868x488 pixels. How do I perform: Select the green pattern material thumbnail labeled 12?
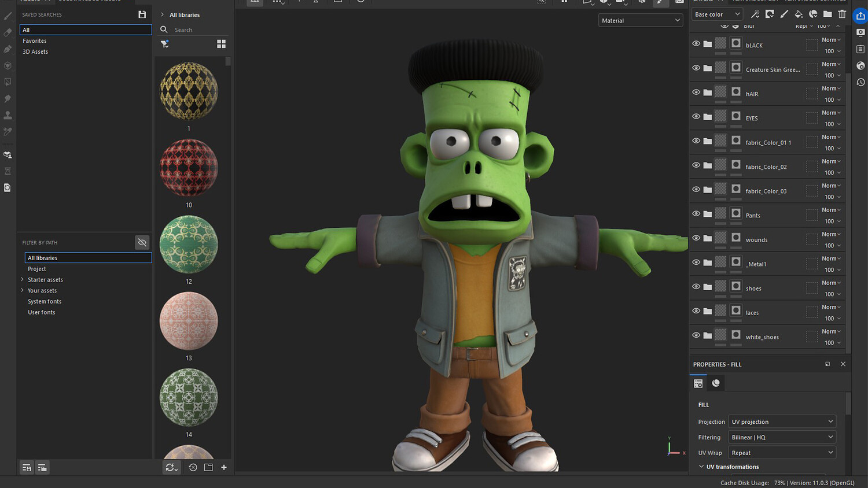(189, 244)
